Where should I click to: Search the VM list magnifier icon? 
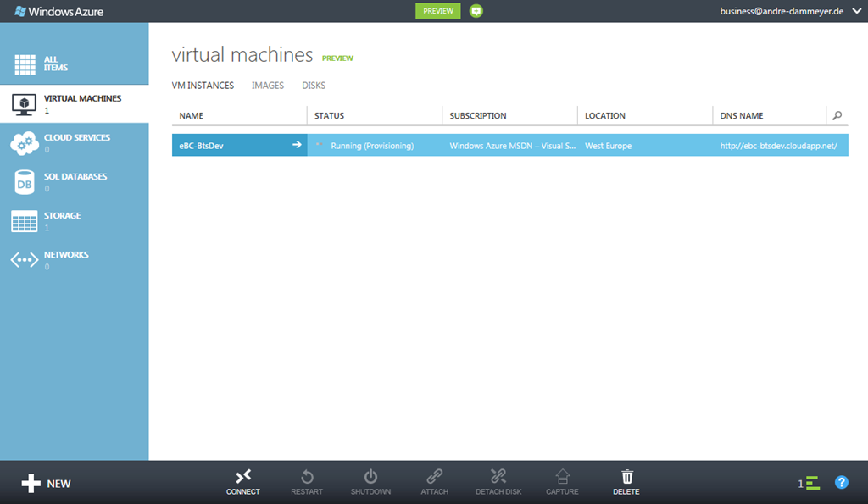tap(837, 116)
